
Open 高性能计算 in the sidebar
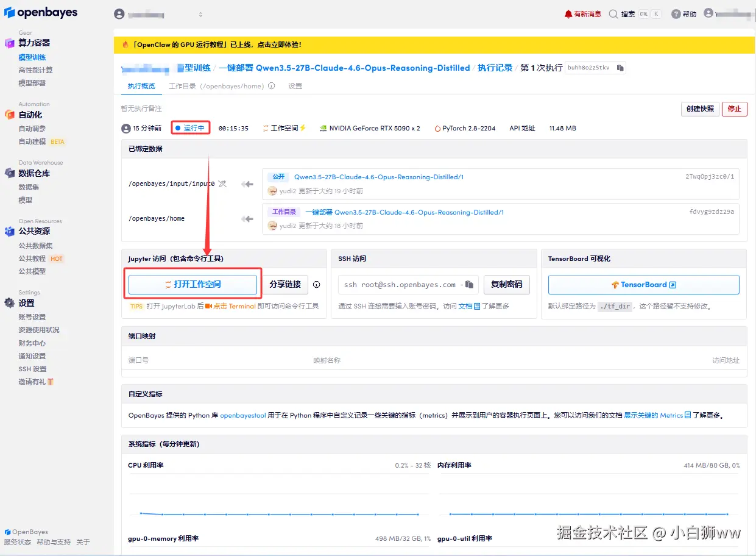pyautogui.click(x=35, y=70)
